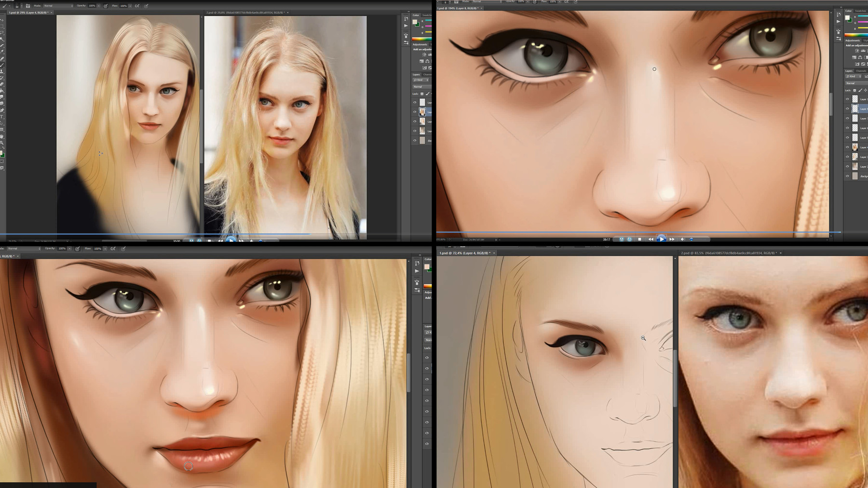Screen dimensions: 868x488
Task: Add Brightness/Contrast adjustment in the 194% window
Action: pos(857,51)
